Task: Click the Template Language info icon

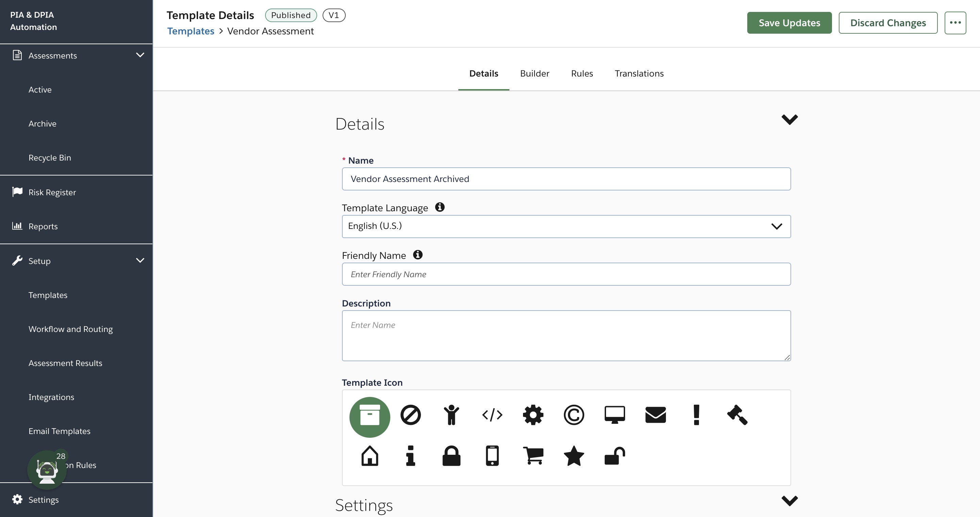Action: 440,207
